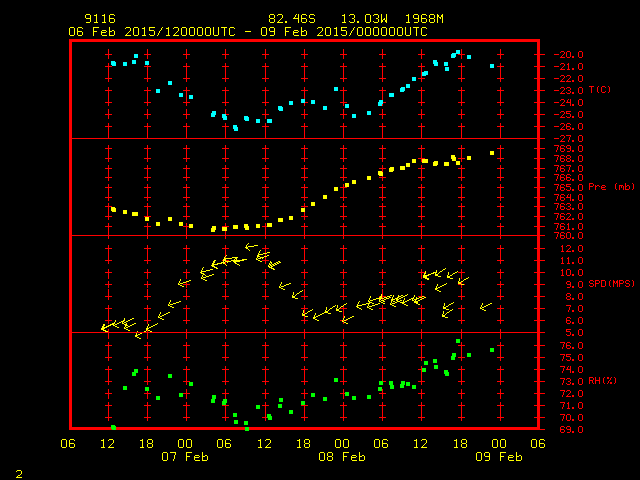The image size is (640, 480).
Task: Pick the 11.0 wind speed tick value
Action: 572,261
